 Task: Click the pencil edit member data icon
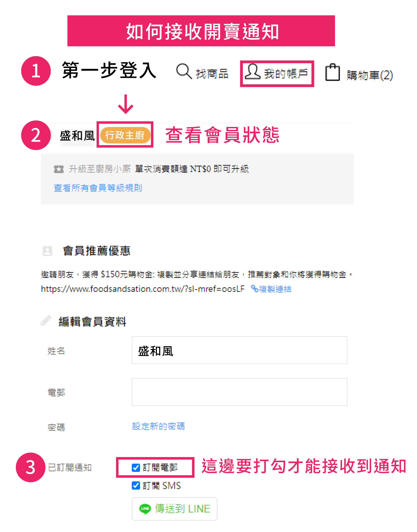(46, 321)
